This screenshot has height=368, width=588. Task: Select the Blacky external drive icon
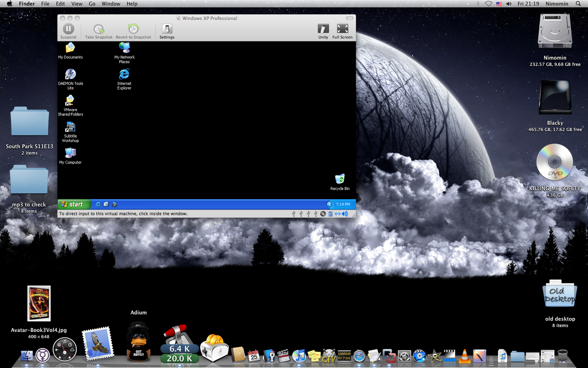tap(555, 98)
